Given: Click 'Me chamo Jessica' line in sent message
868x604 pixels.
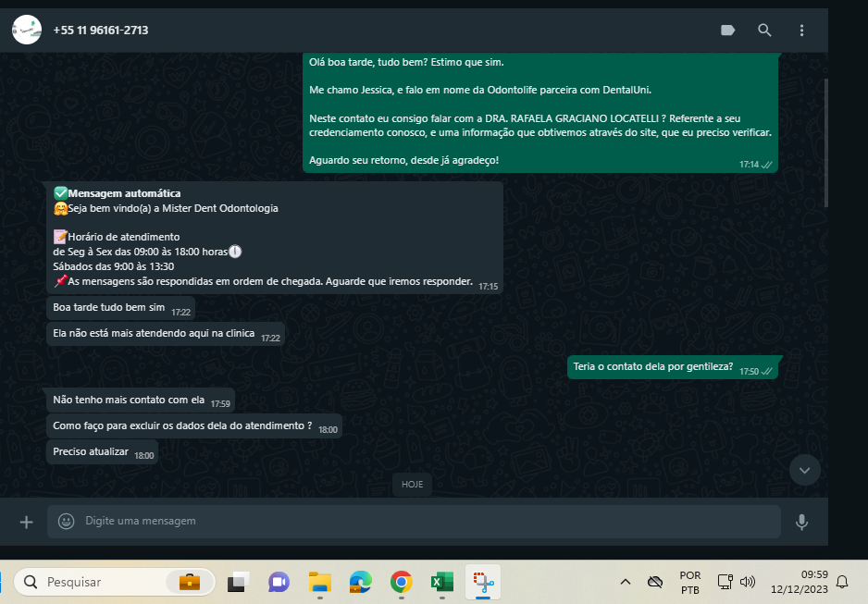Looking at the screenshot, I should (480, 90).
